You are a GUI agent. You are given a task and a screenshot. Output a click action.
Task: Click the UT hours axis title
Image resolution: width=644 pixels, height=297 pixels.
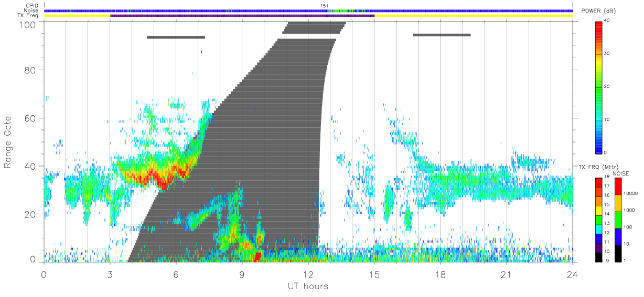click(x=308, y=287)
